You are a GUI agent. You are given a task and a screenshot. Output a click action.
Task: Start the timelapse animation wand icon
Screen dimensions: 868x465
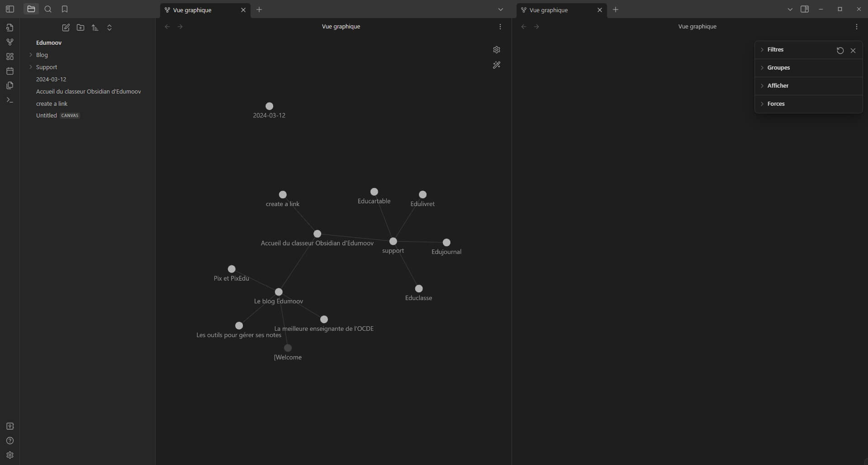pos(497,65)
